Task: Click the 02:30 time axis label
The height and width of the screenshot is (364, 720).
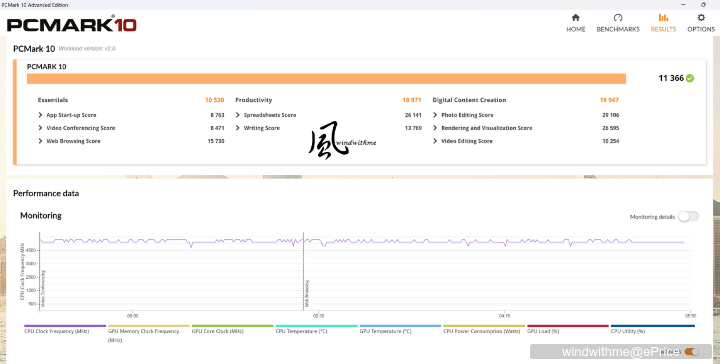Action: coord(318,316)
